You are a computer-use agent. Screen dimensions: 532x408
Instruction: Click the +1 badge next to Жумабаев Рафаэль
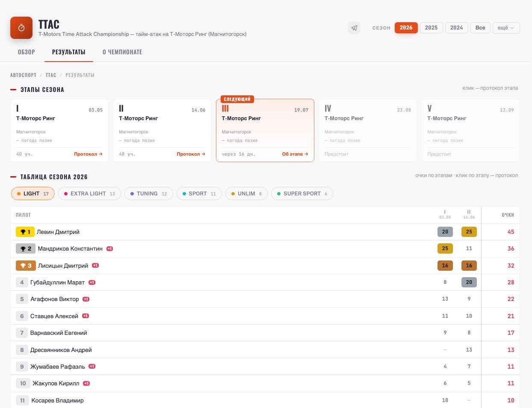(92, 367)
